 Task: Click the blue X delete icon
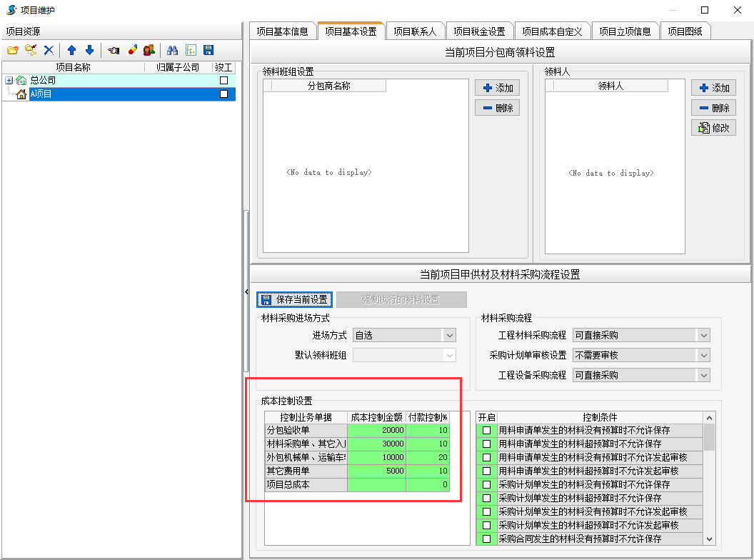(49, 50)
